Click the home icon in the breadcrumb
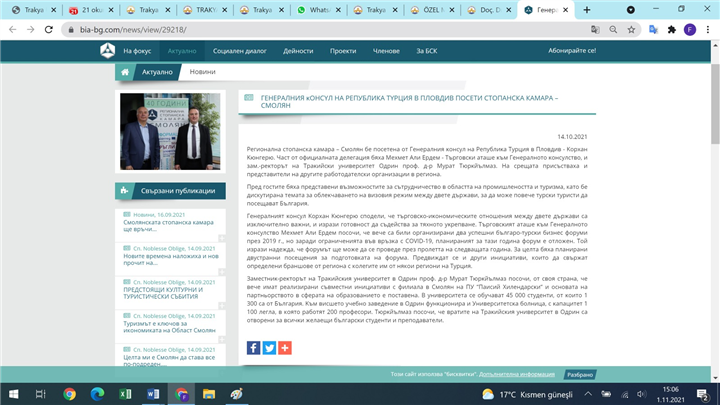This screenshot has width=720, height=405. (x=125, y=72)
